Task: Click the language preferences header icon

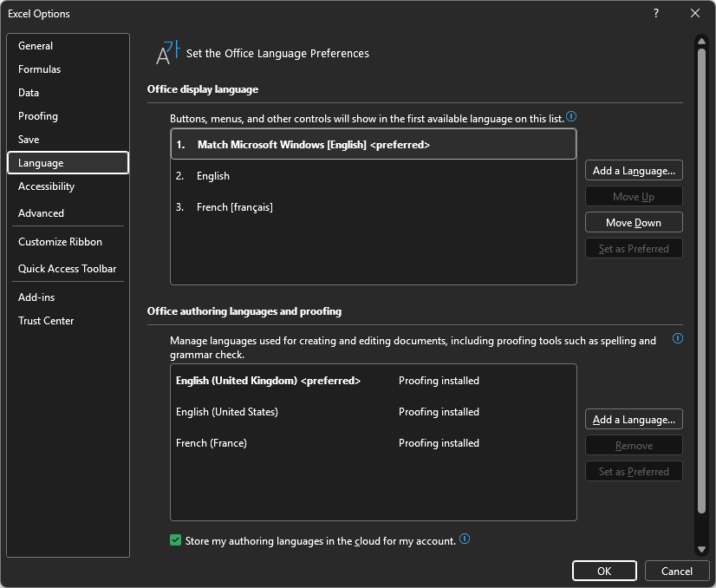Action: coord(168,53)
